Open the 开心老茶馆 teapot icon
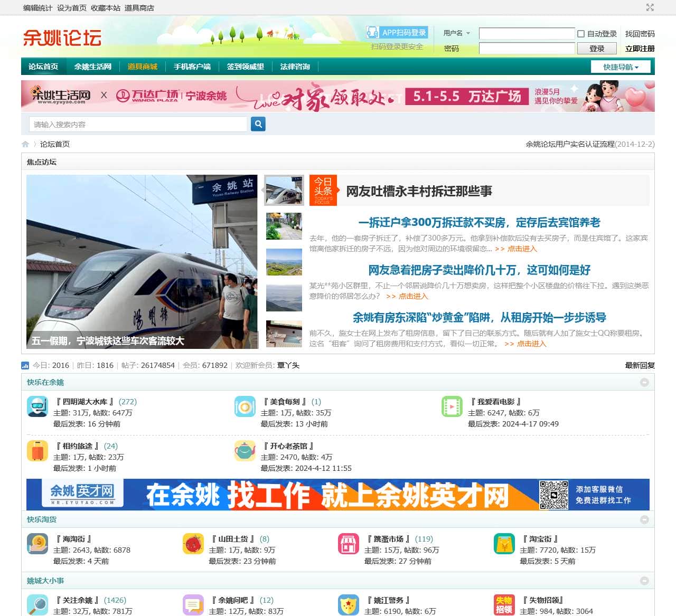Screen dimensions: 676x616 click(244, 451)
